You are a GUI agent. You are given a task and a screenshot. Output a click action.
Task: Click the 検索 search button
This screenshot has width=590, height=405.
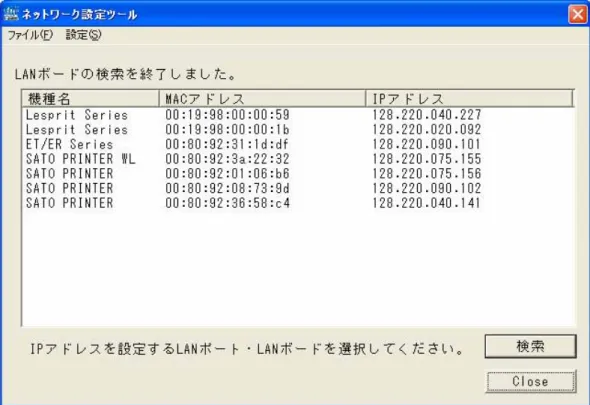point(530,346)
